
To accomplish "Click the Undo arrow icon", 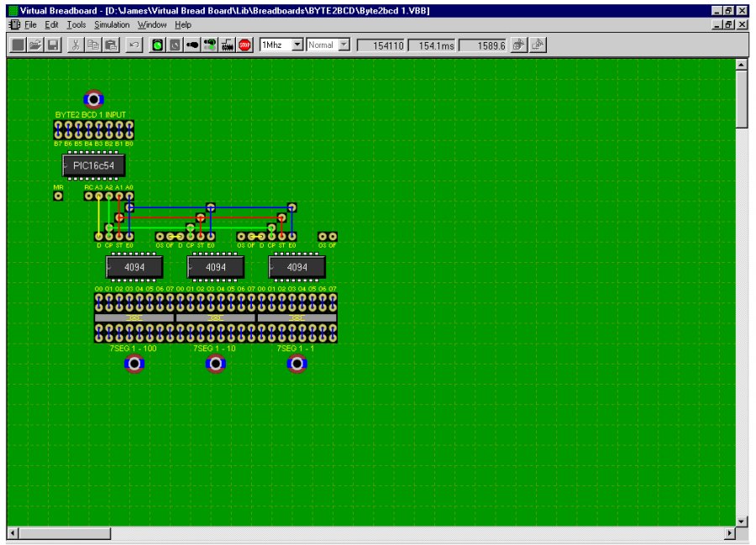I will click(x=134, y=45).
